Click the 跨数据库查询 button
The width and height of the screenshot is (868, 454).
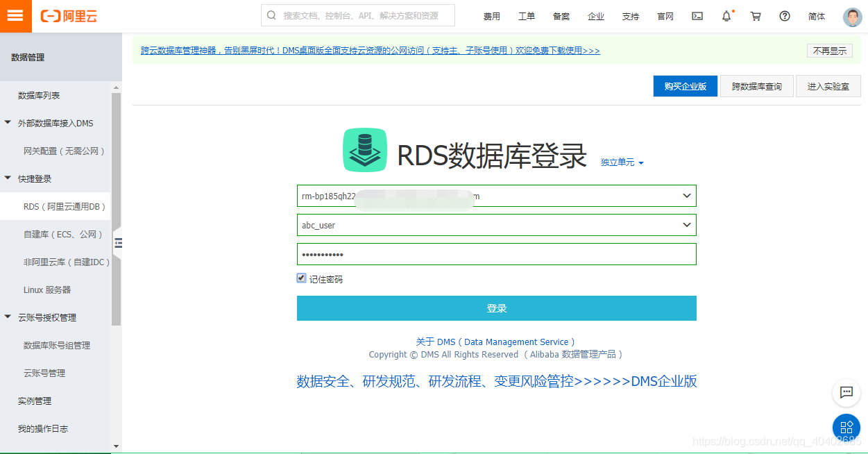pos(757,86)
